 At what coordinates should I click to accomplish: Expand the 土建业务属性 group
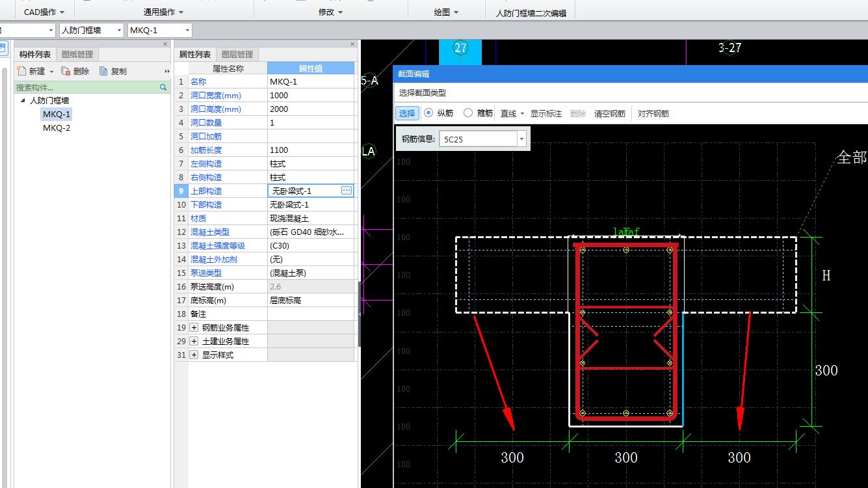(194, 341)
